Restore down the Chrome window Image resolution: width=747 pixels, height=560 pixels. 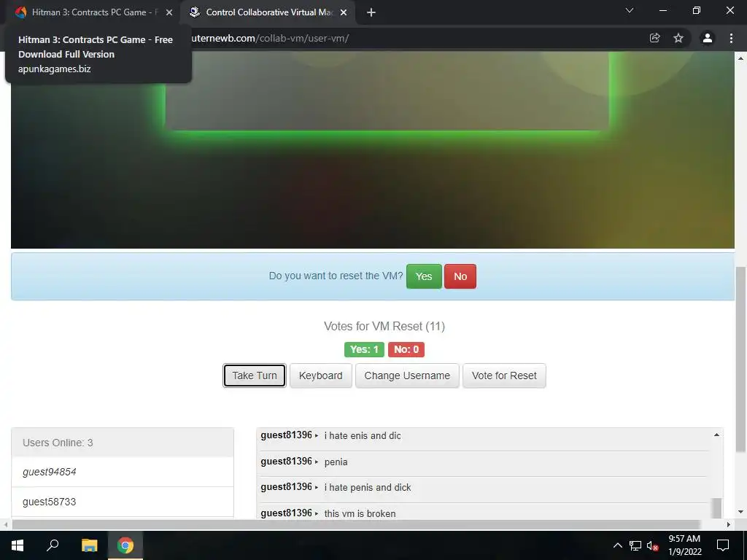[x=697, y=10]
